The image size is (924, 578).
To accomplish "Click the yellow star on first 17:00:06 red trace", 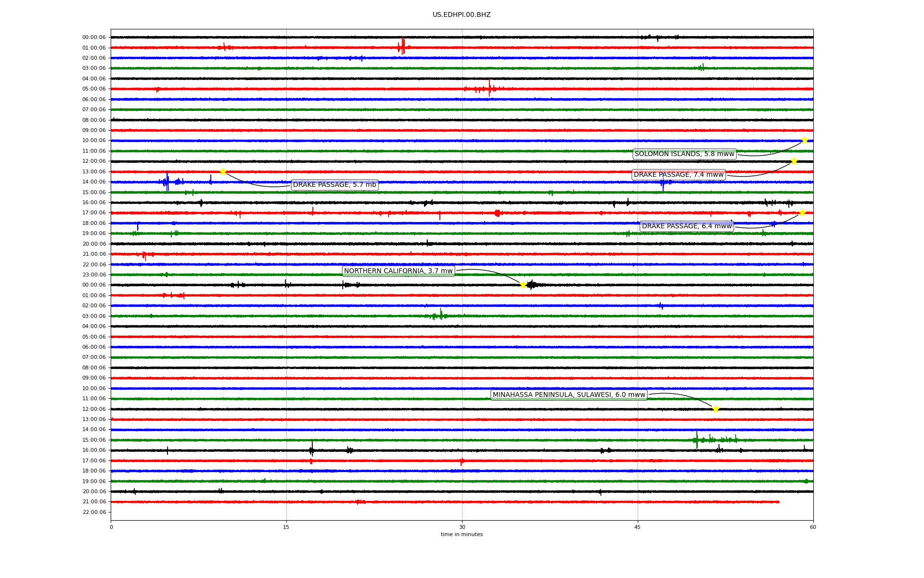I will [x=802, y=212].
